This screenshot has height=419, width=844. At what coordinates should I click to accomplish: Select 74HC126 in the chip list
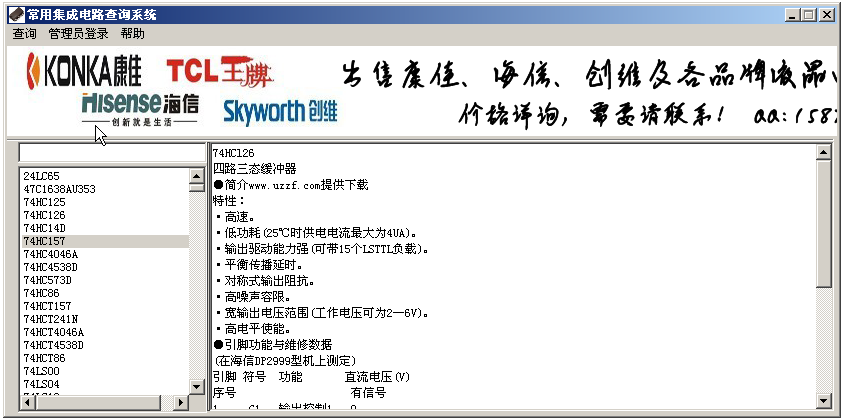coord(106,215)
